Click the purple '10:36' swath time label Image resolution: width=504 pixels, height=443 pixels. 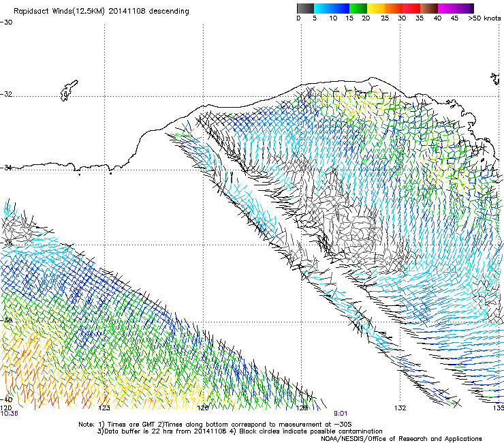click(x=9, y=414)
